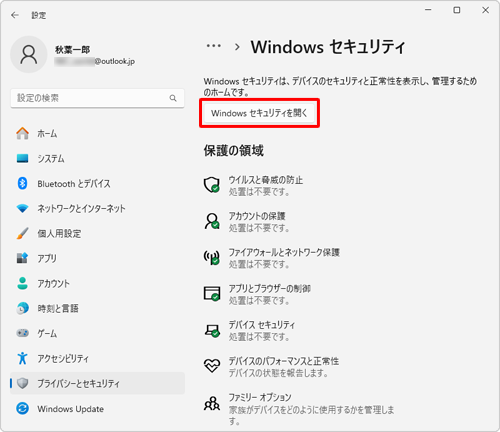Click the ゲーム controller icon
500x432 pixels.
pos(22,333)
